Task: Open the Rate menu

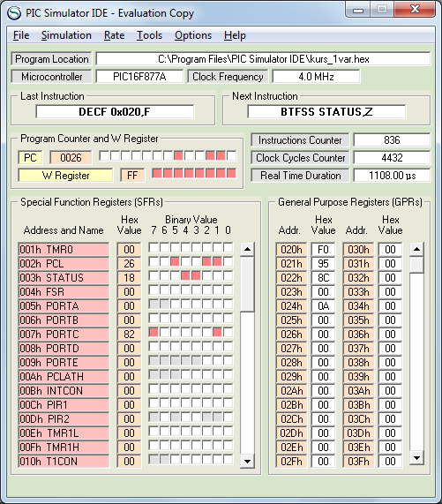Action: (x=114, y=35)
